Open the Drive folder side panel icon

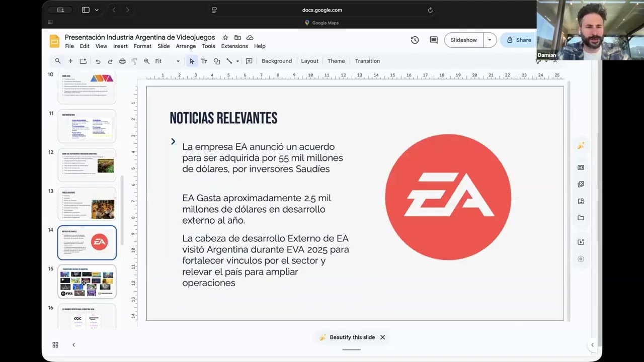[x=581, y=218]
